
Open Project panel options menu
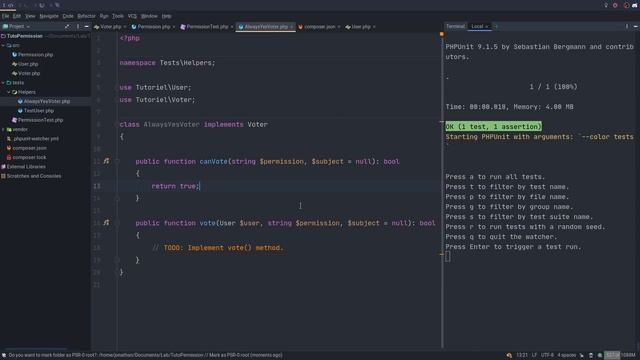pyautogui.click(x=78, y=27)
